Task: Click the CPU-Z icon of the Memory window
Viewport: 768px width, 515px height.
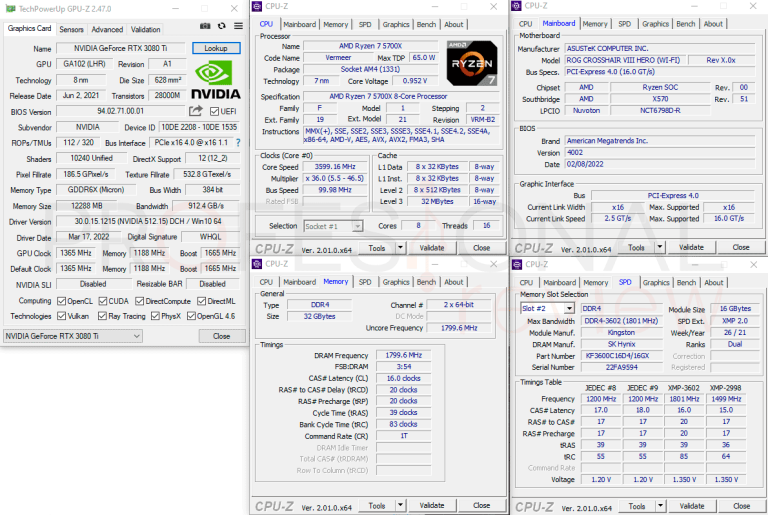Action: (257, 264)
